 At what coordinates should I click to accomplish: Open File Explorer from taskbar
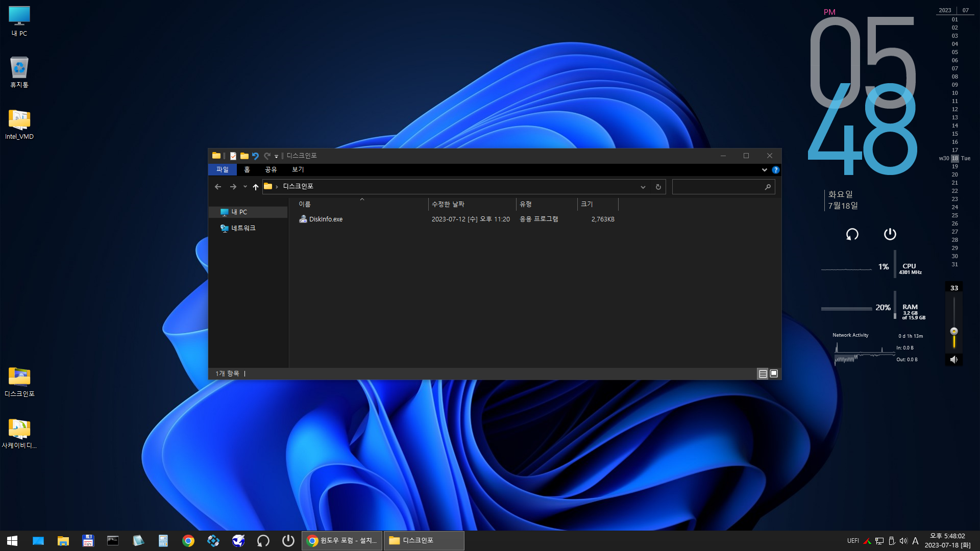(x=63, y=541)
